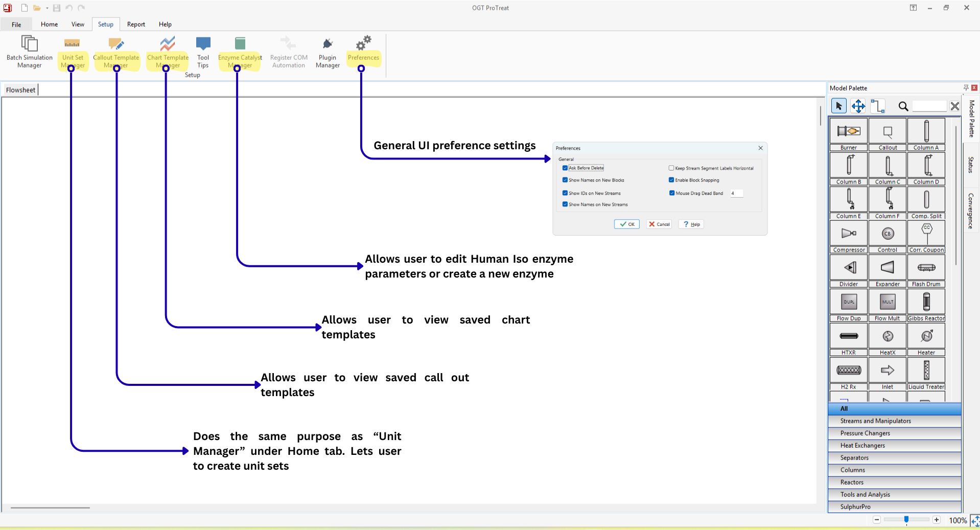Expand the Reactors category
The height and width of the screenshot is (530, 980).
pos(894,482)
